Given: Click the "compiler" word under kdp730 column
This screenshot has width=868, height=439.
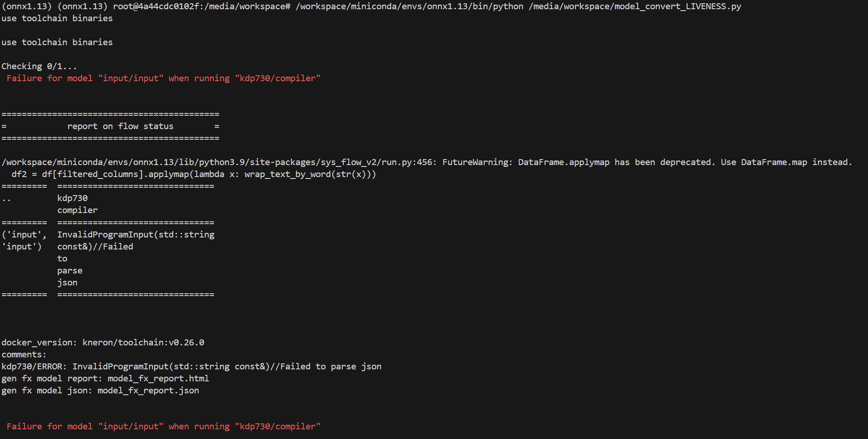Looking at the screenshot, I should pos(77,210).
